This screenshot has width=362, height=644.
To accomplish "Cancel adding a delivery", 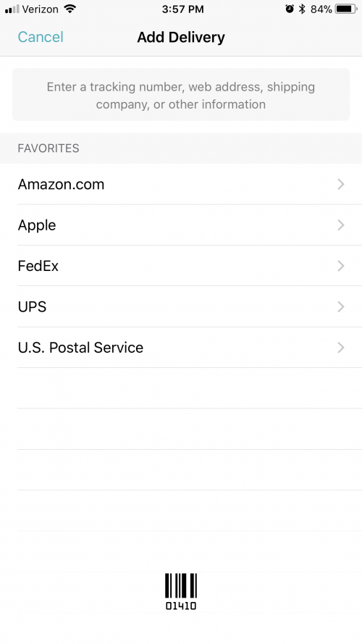I will 41,37.
